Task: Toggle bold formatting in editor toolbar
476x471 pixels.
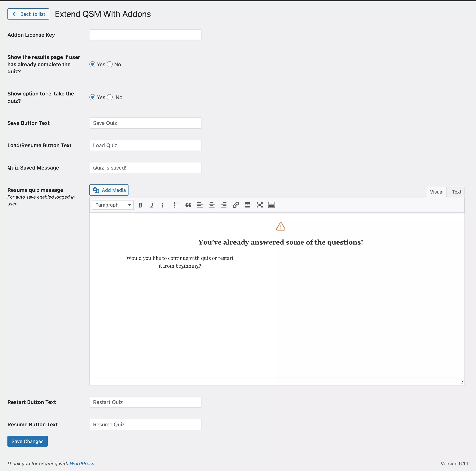Action: 140,205
